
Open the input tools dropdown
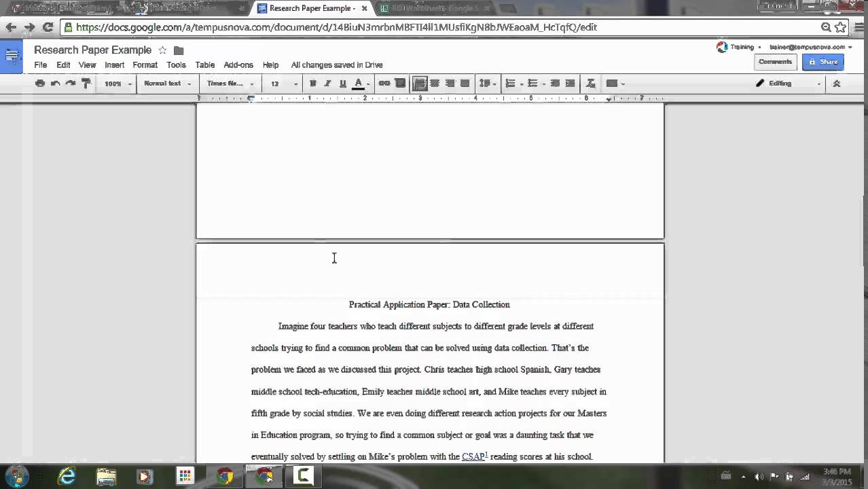(615, 84)
